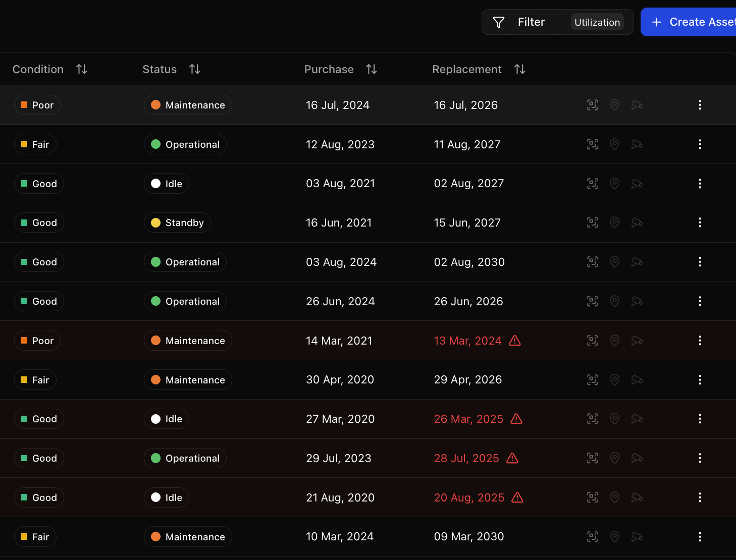Screen dimensions: 736x560
Task: Click warning triangle beside 13 Mar, 2024
Action: click(514, 341)
